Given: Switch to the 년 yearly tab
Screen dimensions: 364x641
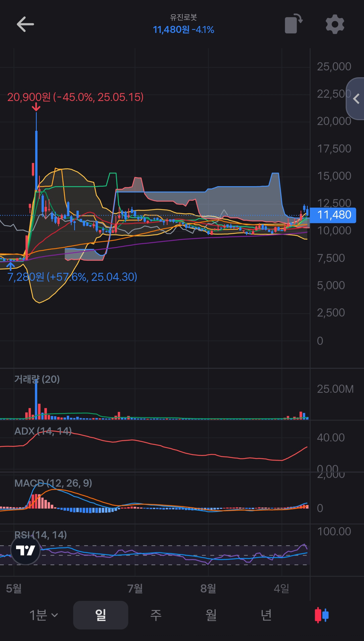Looking at the screenshot, I should click(266, 615).
